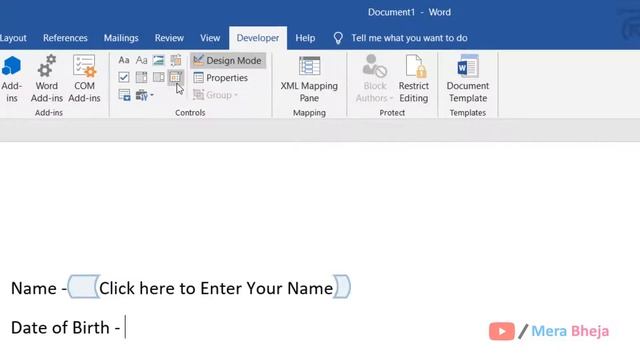The height and width of the screenshot is (360, 640).
Task: Insert a Check Box content control
Action: pyautogui.click(x=124, y=77)
